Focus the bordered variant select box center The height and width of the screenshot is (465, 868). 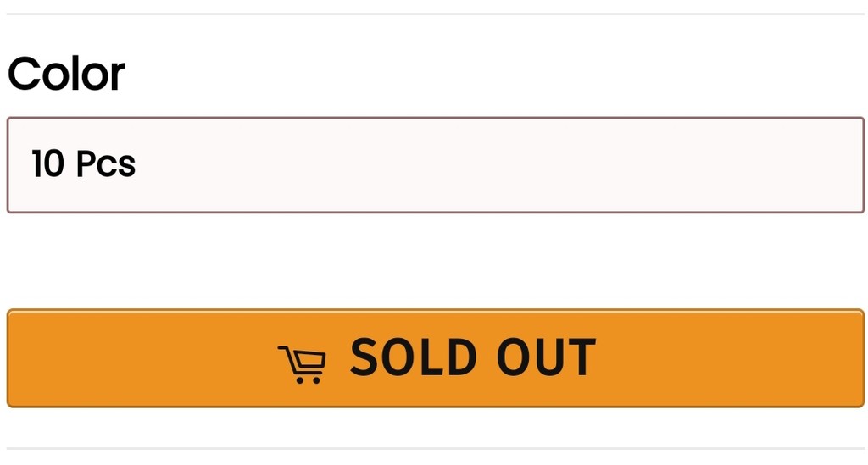pyautogui.click(x=435, y=165)
